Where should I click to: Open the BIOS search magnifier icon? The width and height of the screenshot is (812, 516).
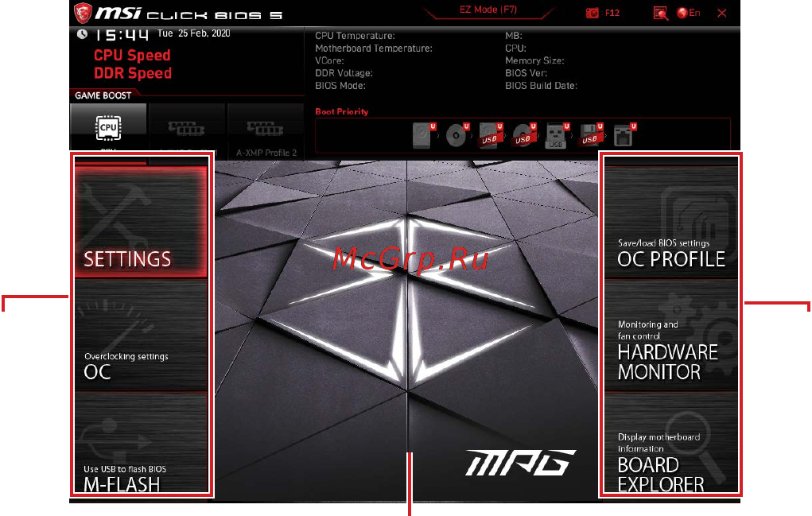click(660, 14)
